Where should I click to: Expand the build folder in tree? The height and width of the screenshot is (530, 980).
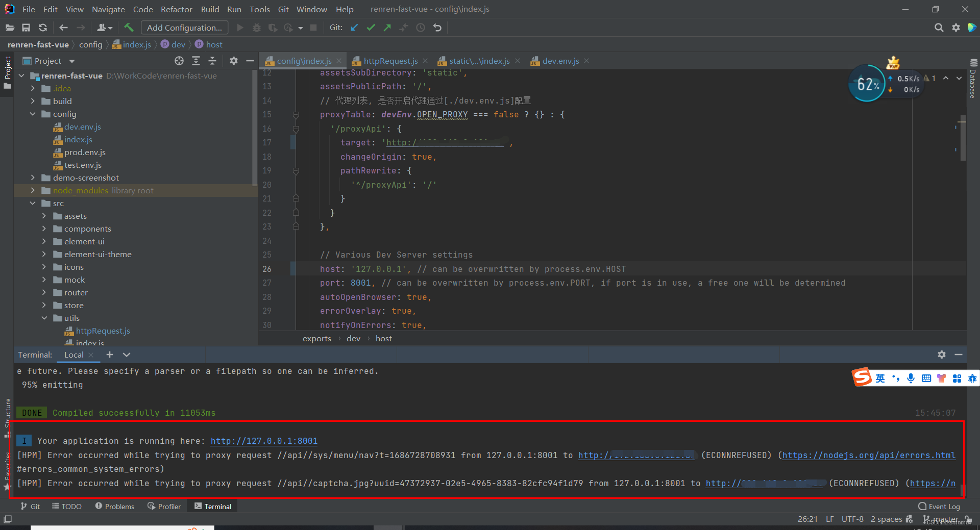coord(33,101)
